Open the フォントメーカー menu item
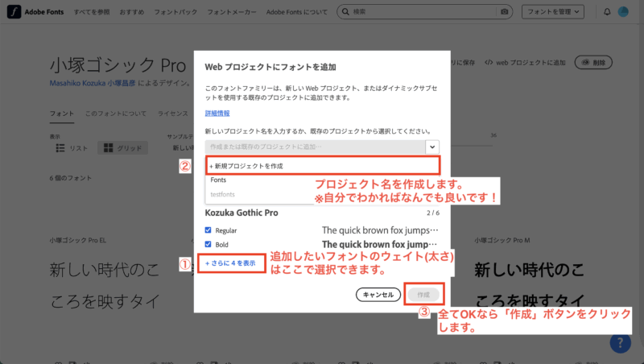This screenshot has width=644, height=364. 232,12
